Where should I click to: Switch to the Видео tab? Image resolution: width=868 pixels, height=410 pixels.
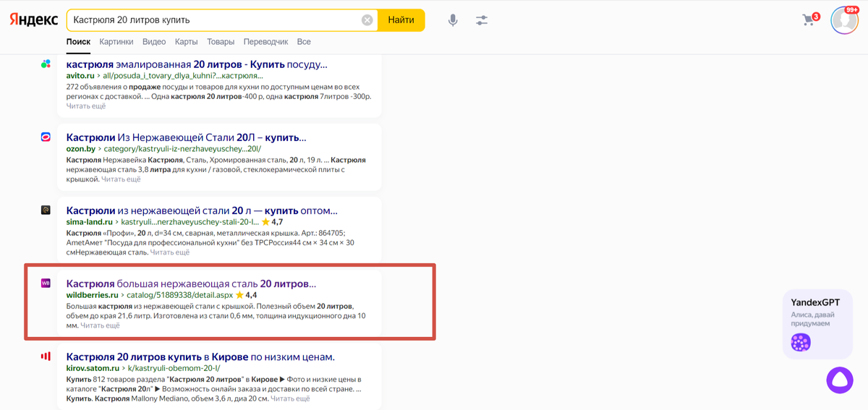click(x=154, y=42)
